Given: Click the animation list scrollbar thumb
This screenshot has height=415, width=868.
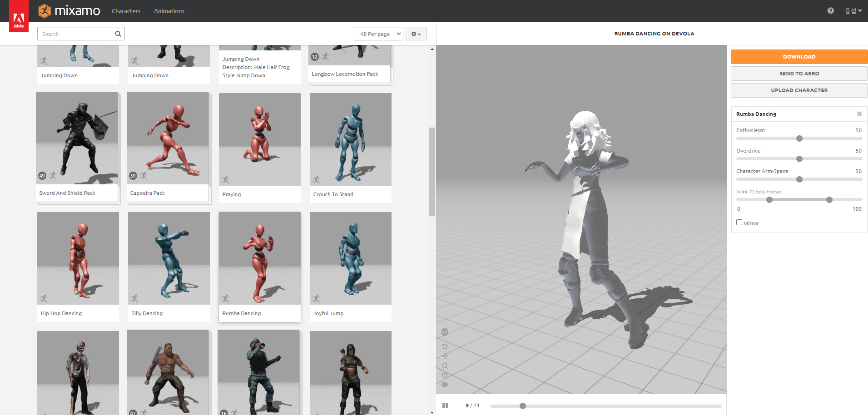Looking at the screenshot, I should coord(432,172).
